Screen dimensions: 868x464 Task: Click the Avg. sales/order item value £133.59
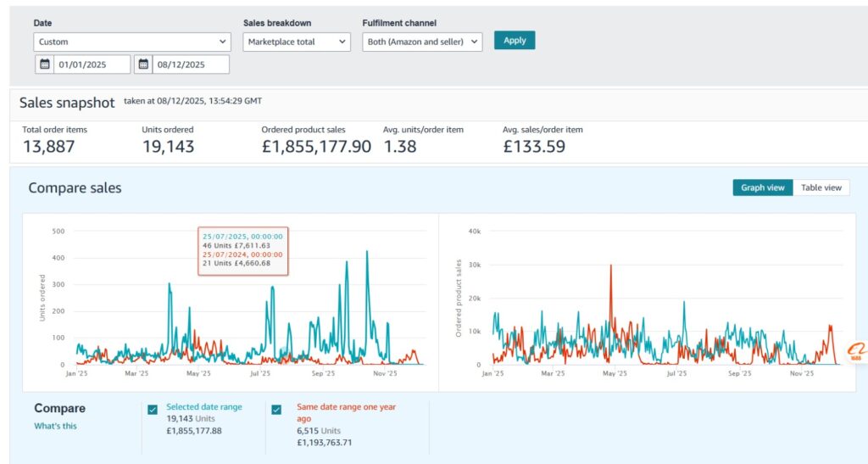pos(533,147)
